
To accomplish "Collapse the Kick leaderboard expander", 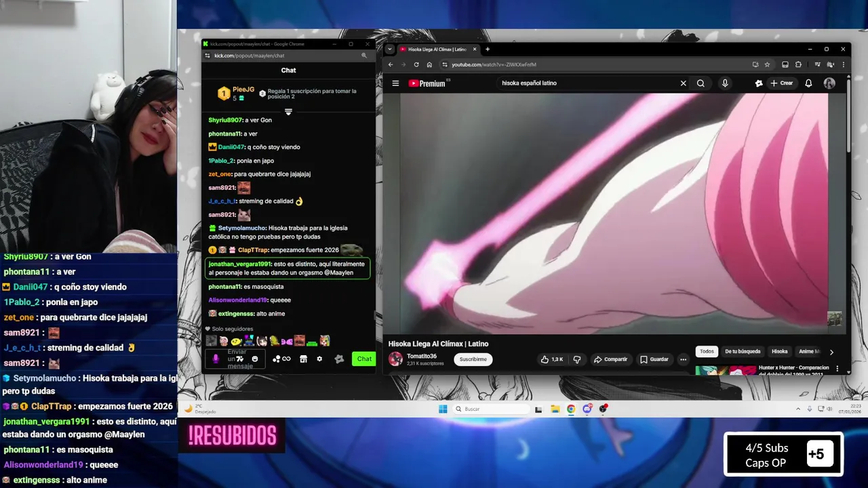I will pos(288,112).
